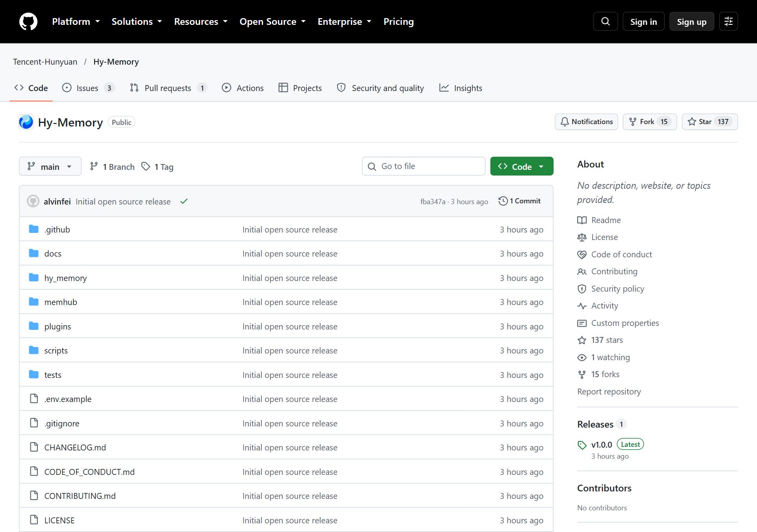
Task: Click the hy_memory folder icon
Action: click(x=34, y=278)
